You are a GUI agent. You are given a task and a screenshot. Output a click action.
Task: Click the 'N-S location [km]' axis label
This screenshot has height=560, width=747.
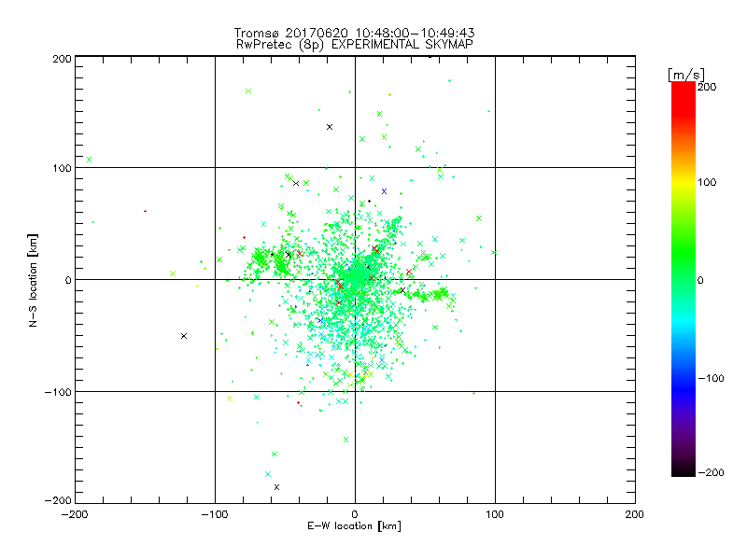tap(33, 281)
